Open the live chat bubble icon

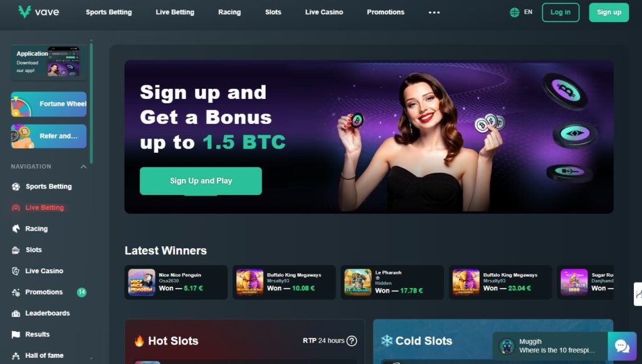[622, 346]
